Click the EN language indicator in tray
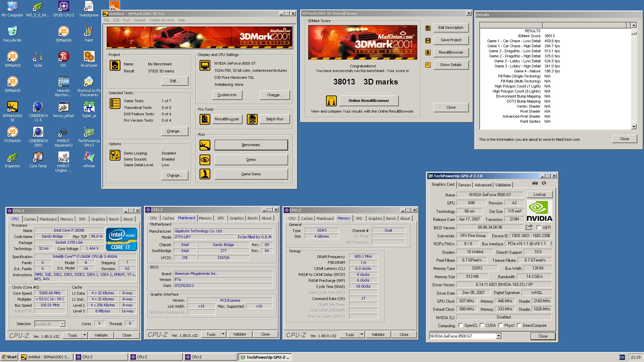Image resolution: width=644 pixels, height=362 pixels. coord(622,357)
